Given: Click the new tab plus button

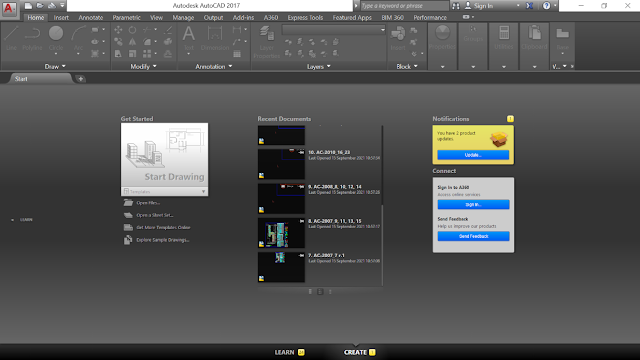Looking at the screenshot, I should [80, 79].
